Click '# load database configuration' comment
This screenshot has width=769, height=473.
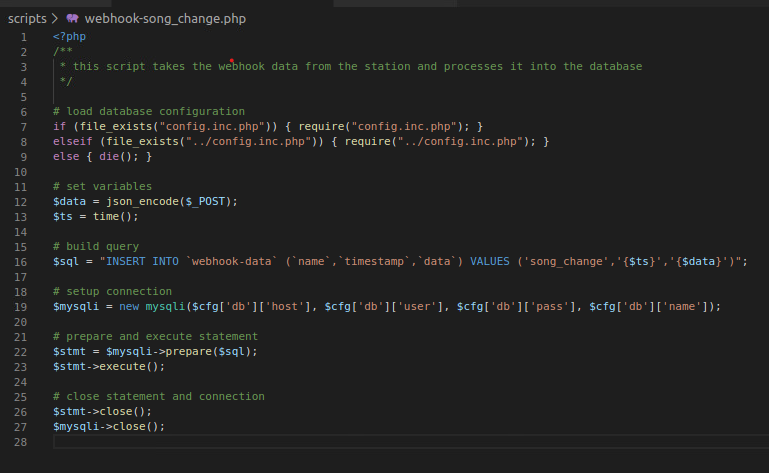[x=149, y=111]
